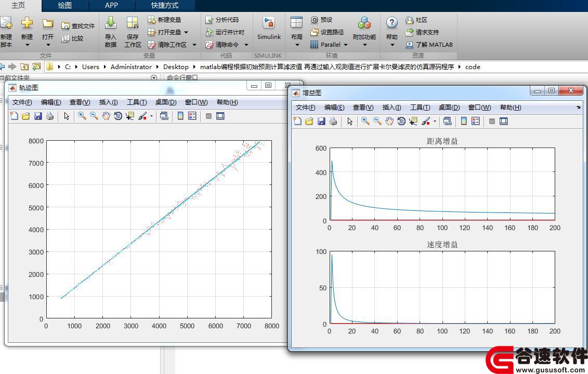
Task: Go back in the folder navigation bar
Action: click(2, 66)
